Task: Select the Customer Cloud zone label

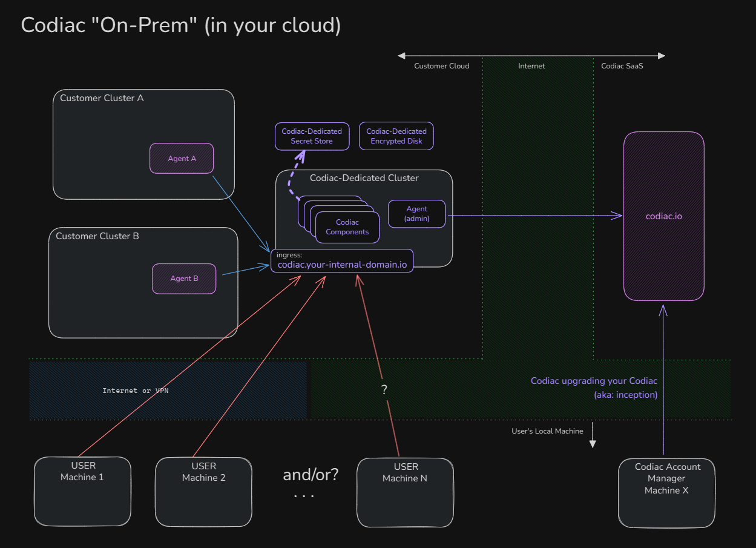Action: click(441, 65)
